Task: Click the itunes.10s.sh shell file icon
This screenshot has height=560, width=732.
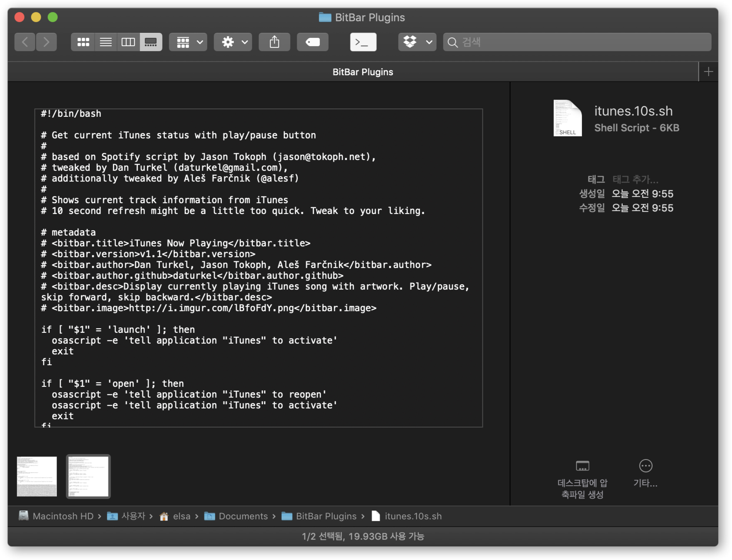Action: click(x=567, y=118)
